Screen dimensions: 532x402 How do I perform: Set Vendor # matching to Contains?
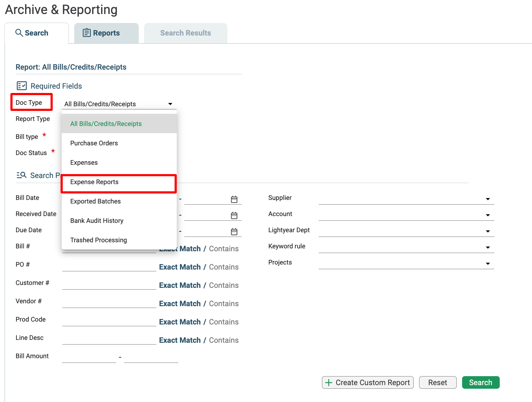tap(224, 304)
